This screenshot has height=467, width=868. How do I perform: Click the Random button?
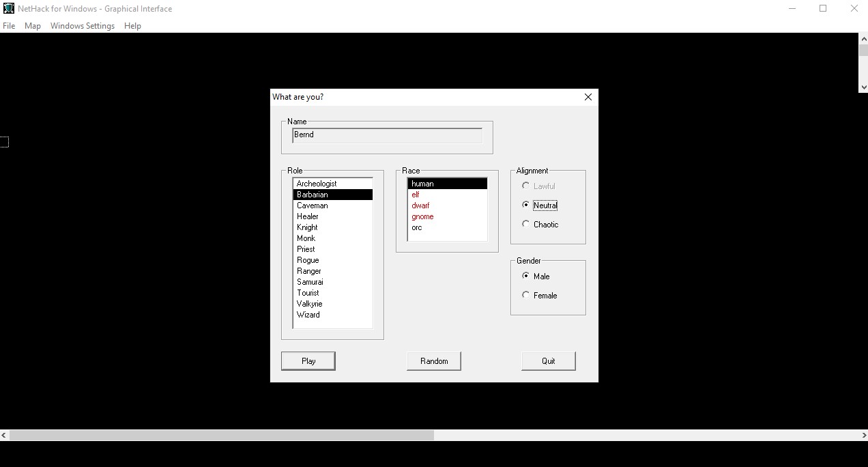click(x=434, y=361)
